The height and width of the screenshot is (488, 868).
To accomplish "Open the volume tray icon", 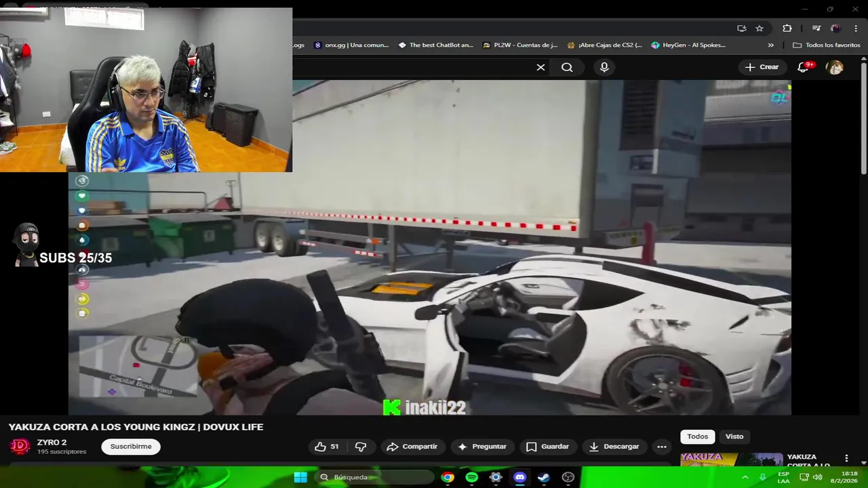I will 817,477.
